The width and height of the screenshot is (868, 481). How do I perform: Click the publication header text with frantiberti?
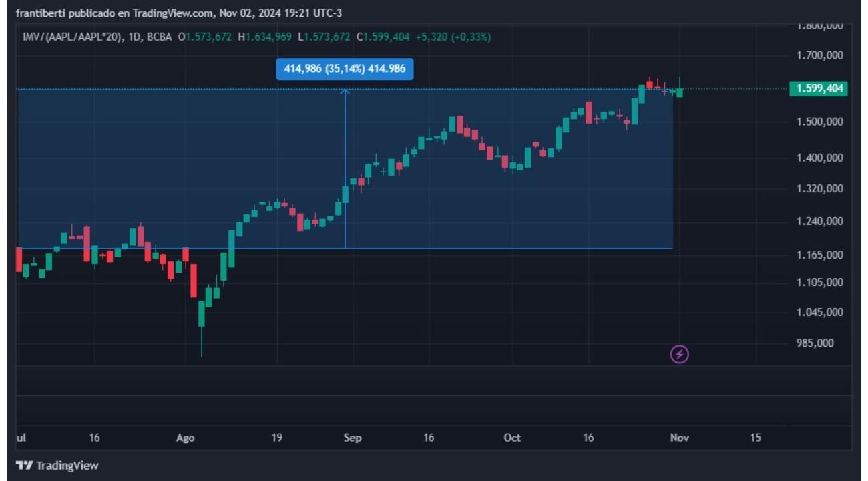pyautogui.click(x=179, y=13)
